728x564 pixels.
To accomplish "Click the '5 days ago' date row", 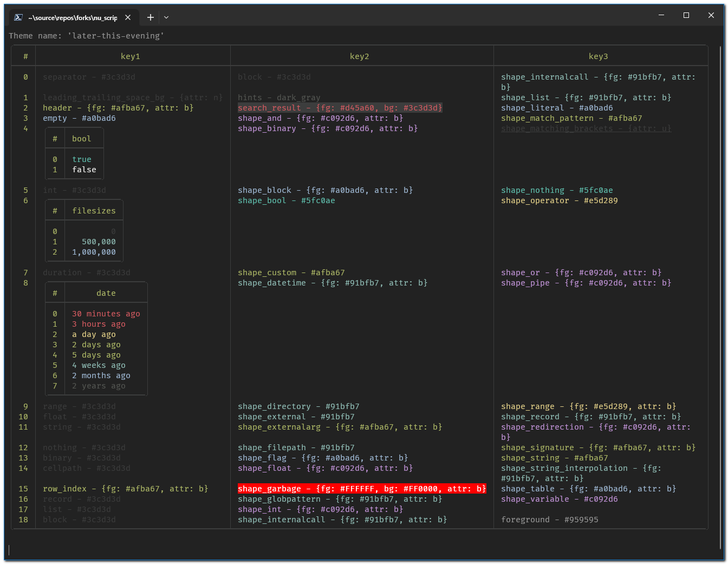I will [96, 355].
